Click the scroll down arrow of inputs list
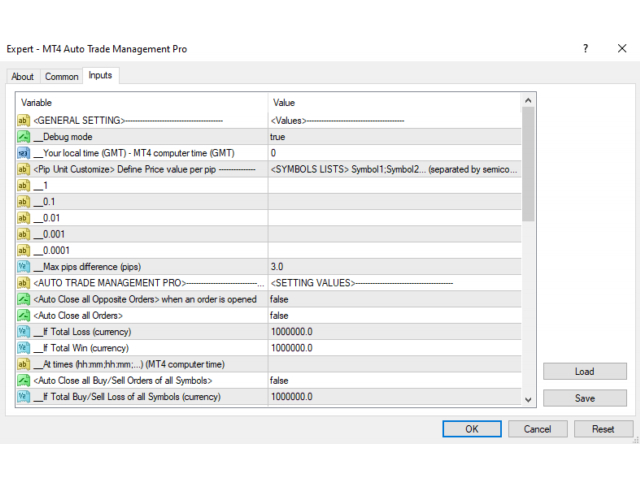This screenshot has height=480, width=640. (x=528, y=400)
